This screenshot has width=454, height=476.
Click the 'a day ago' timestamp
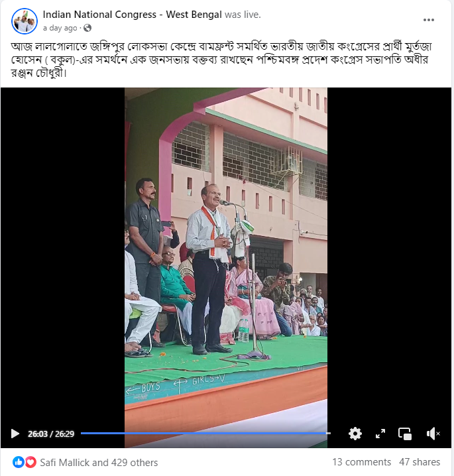[x=60, y=28]
